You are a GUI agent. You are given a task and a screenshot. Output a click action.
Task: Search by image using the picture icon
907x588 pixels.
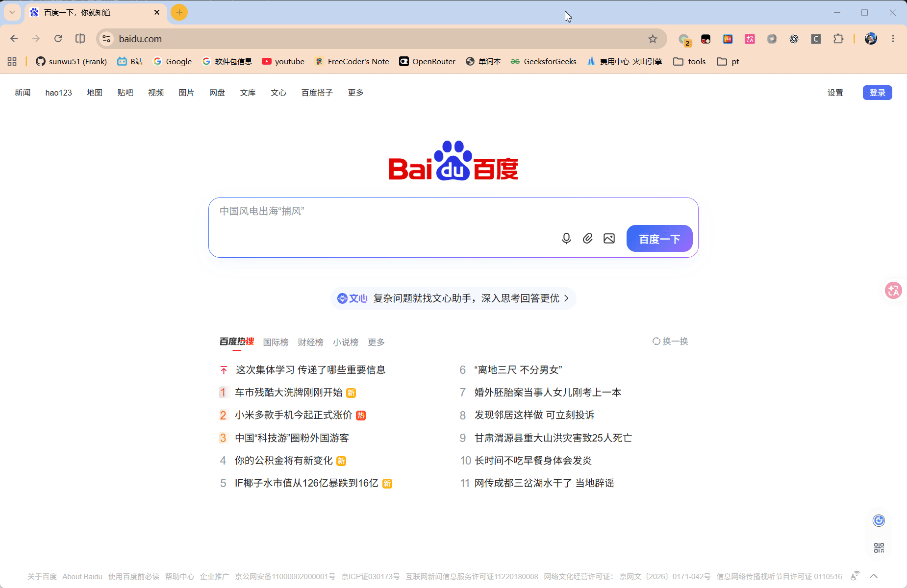pos(609,239)
